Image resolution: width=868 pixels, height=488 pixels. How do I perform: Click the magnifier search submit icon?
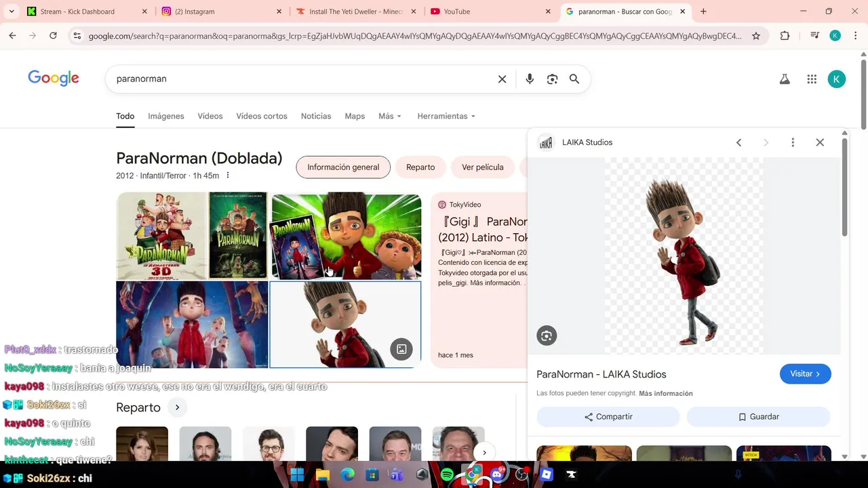tap(574, 79)
